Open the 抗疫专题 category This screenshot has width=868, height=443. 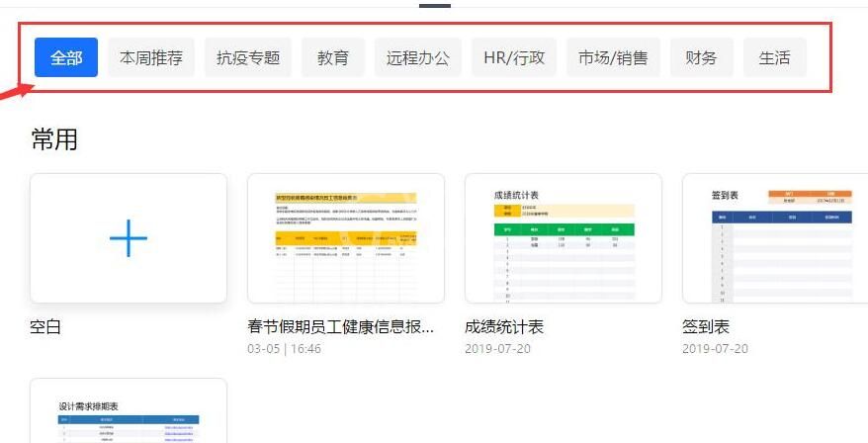248,57
